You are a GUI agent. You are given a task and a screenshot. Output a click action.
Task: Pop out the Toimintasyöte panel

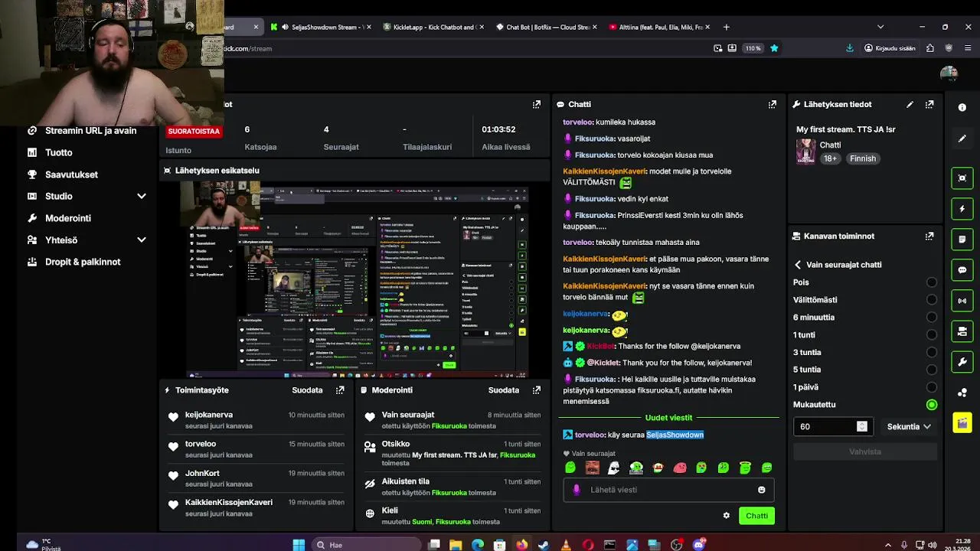point(340,390)
